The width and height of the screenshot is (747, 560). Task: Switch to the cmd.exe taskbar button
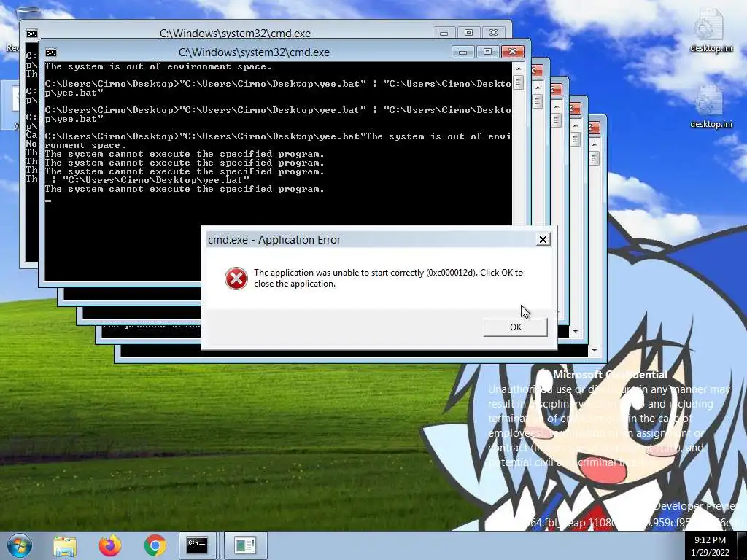point(197,545)
